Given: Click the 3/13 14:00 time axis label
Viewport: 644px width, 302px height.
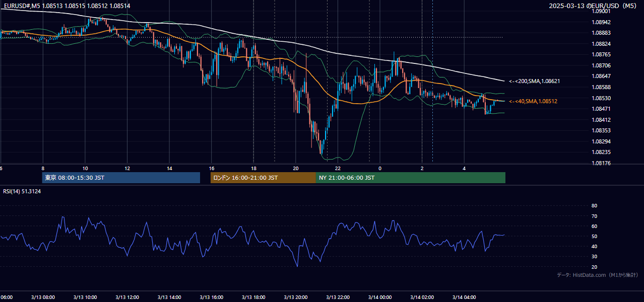Looking at the screenshot, I should coord(169,297).
